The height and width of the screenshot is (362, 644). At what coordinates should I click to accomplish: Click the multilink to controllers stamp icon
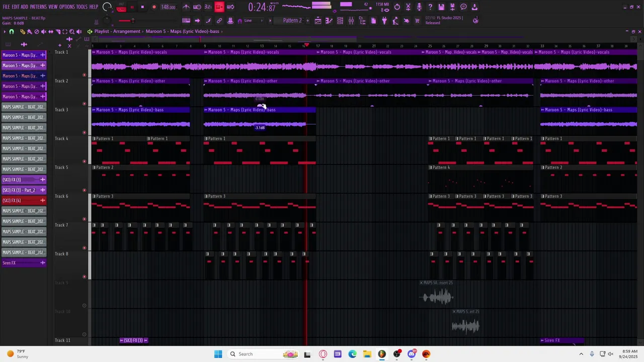230,21
